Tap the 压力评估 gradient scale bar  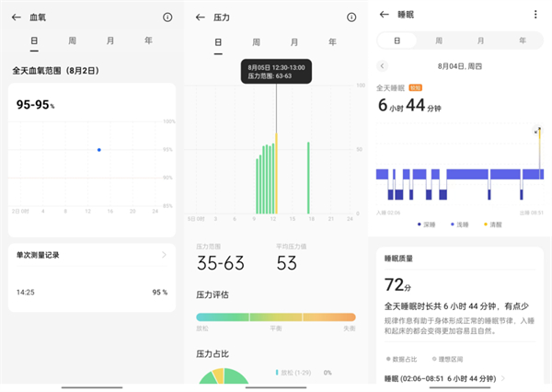pos(275,317)
